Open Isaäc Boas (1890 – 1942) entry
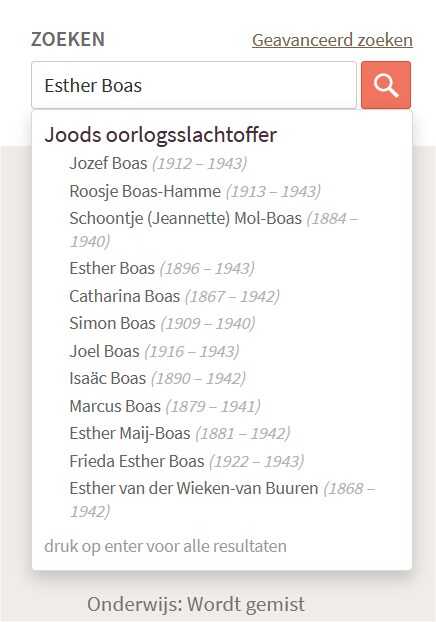 coord(157,378)
